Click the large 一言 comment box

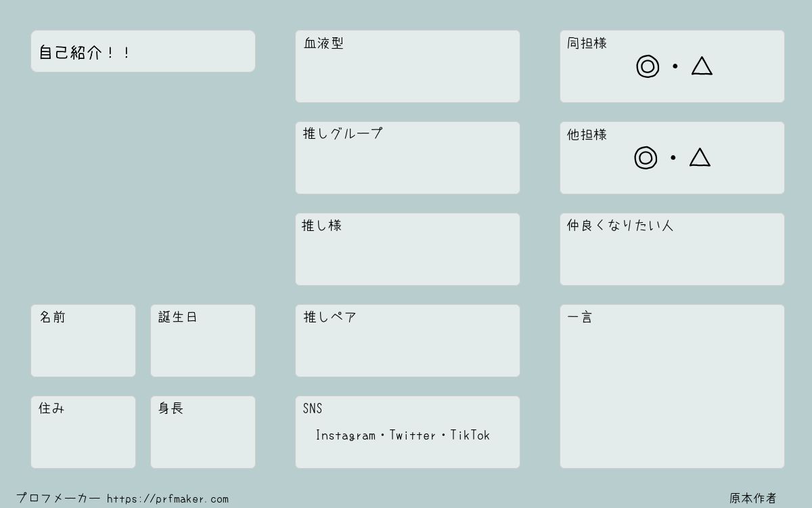click(x=672, y=387)
